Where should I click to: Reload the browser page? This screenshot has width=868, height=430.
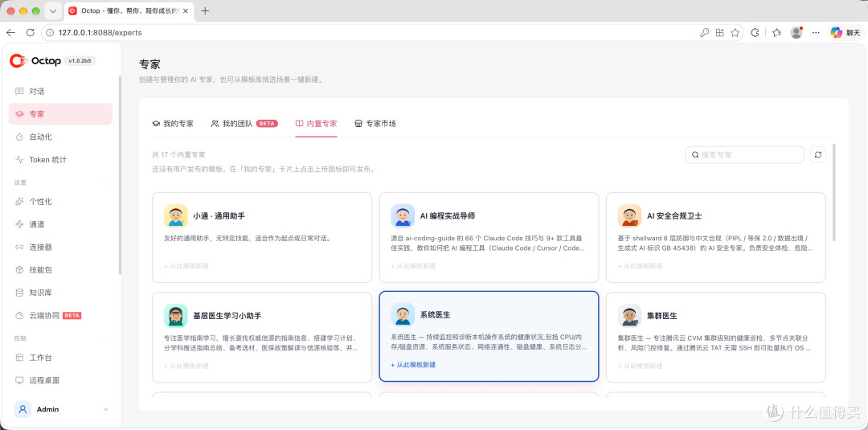click(x=31, y=33)
